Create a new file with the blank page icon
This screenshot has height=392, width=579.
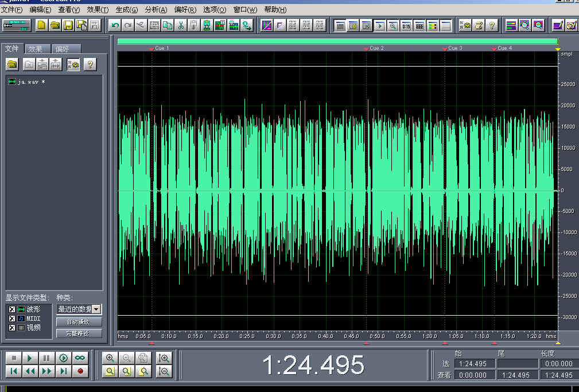41,25
